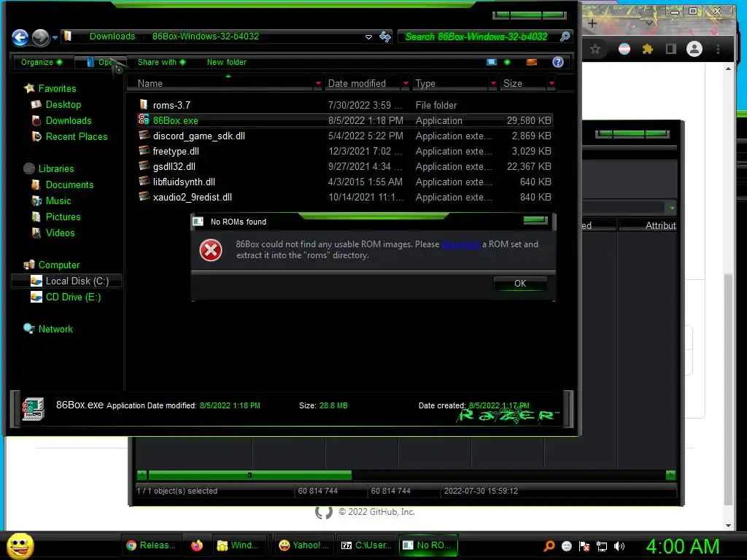Open the Documents library

63,184
